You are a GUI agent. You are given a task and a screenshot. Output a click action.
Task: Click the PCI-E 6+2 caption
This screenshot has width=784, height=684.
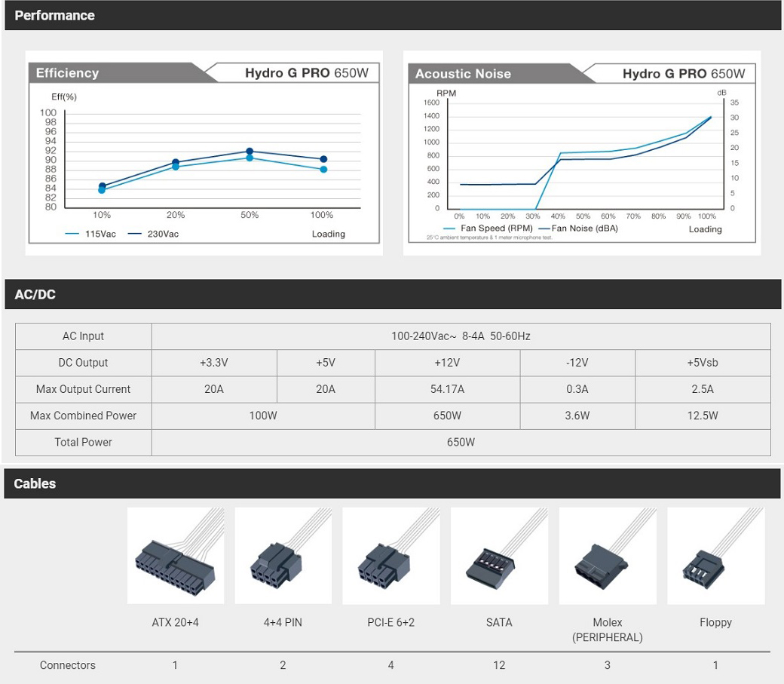391,622
